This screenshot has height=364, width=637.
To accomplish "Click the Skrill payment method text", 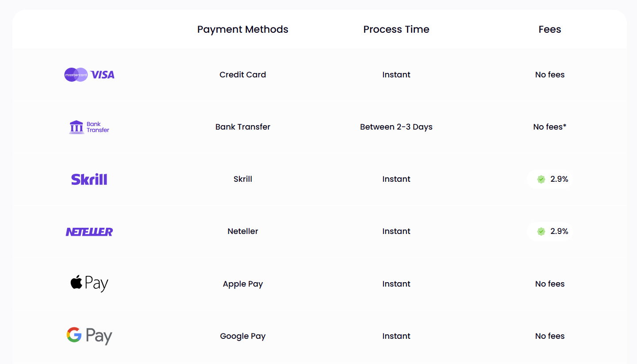I will click(242, 179).
